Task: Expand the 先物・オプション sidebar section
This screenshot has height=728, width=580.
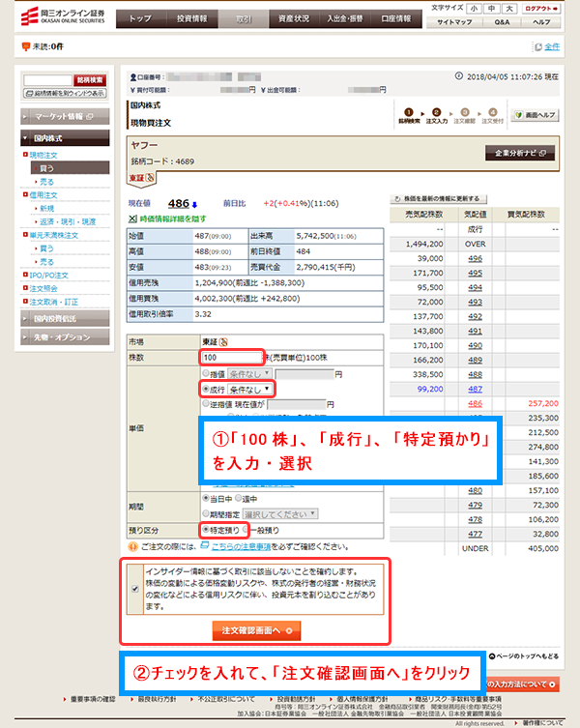Action: click(66, 337)
